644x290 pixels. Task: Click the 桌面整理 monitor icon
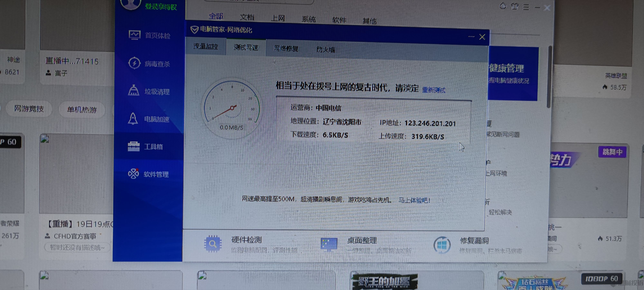point(329,244)
